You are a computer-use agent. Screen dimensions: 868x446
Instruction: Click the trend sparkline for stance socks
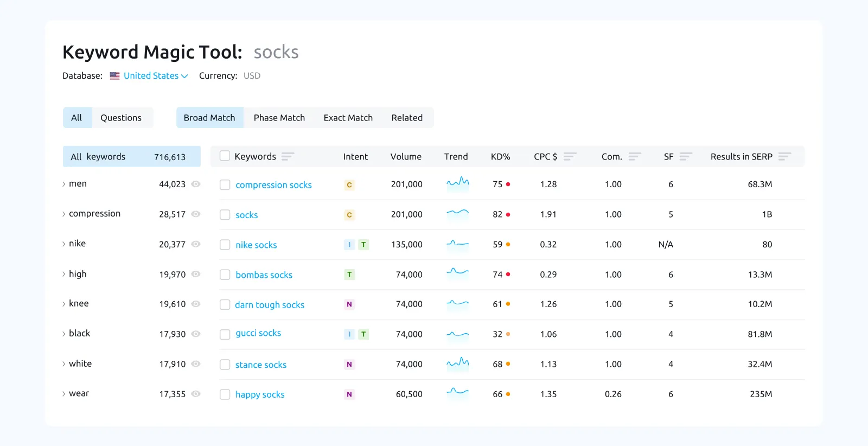pyautogui.click(x=457, y=362)
